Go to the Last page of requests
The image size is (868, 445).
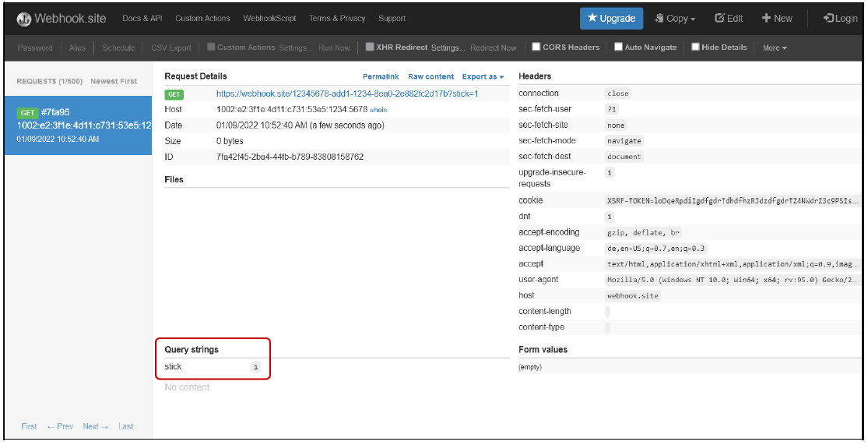pyautogui.click(x=125, y=426)
